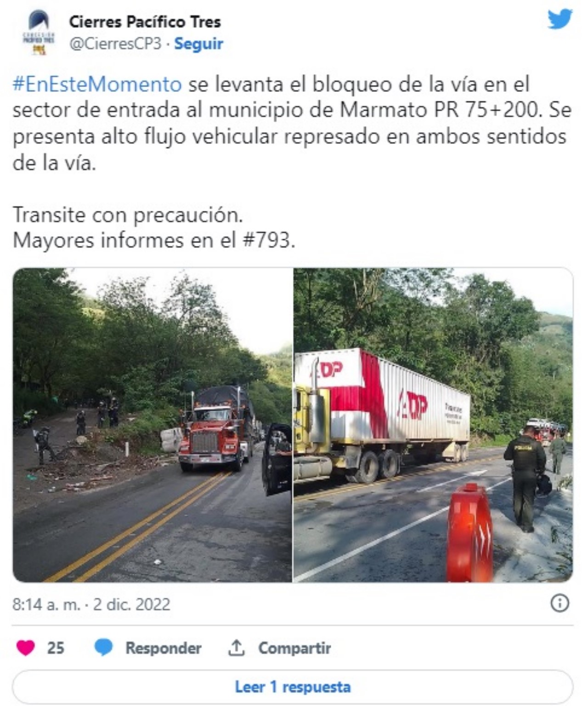The width and height of the screenshot is (588, 709).
Task: Open the Cierres Pacífico Tres profile avatar
Action: [39, 33]
